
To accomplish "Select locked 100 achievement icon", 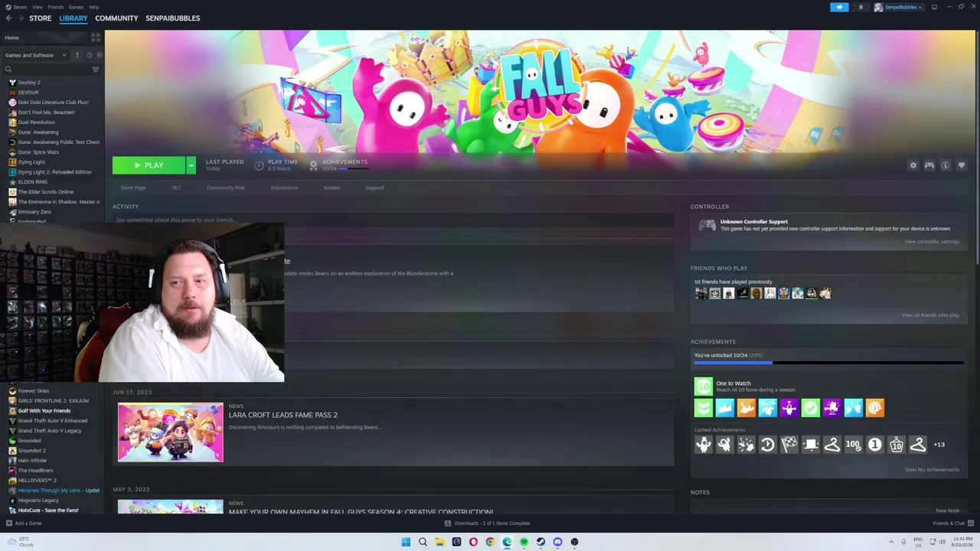I will tap(853, 445).
